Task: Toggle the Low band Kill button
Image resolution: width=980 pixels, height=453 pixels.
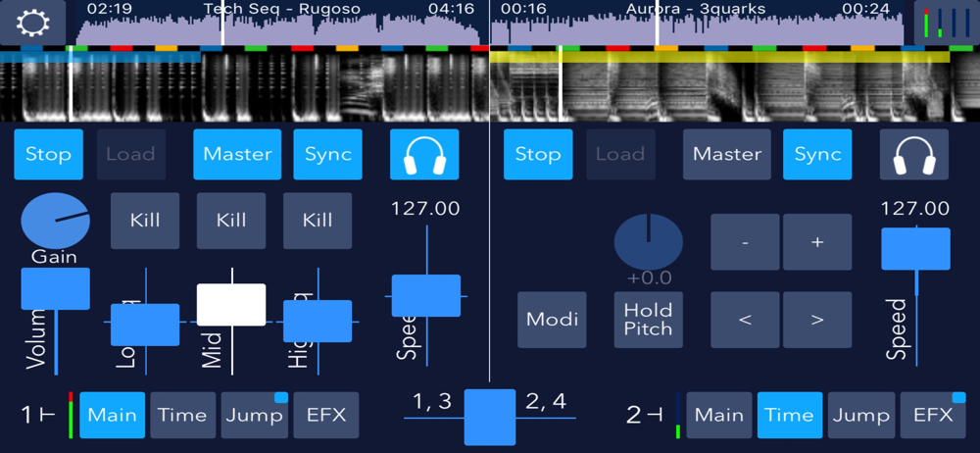Action: tap(145, 221)
